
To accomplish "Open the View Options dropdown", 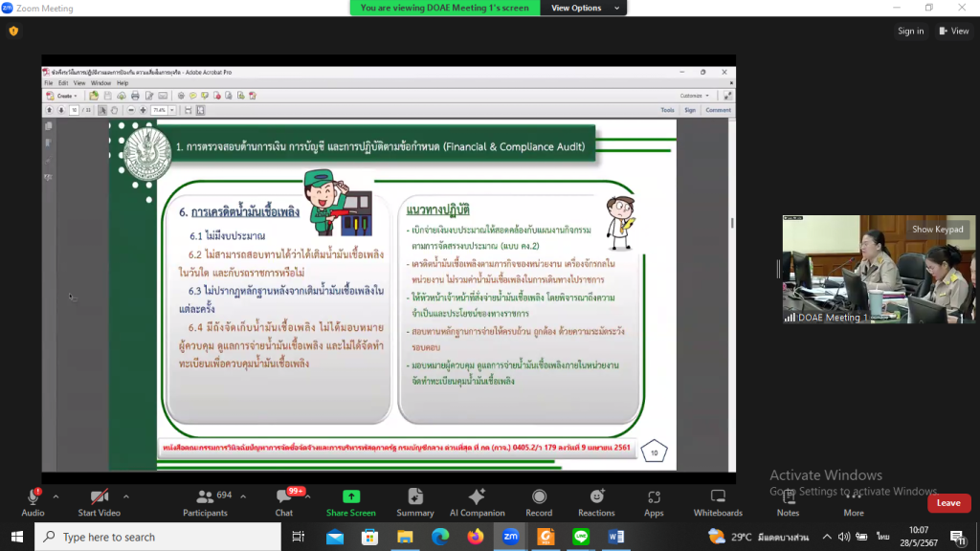I will point(584,8).
